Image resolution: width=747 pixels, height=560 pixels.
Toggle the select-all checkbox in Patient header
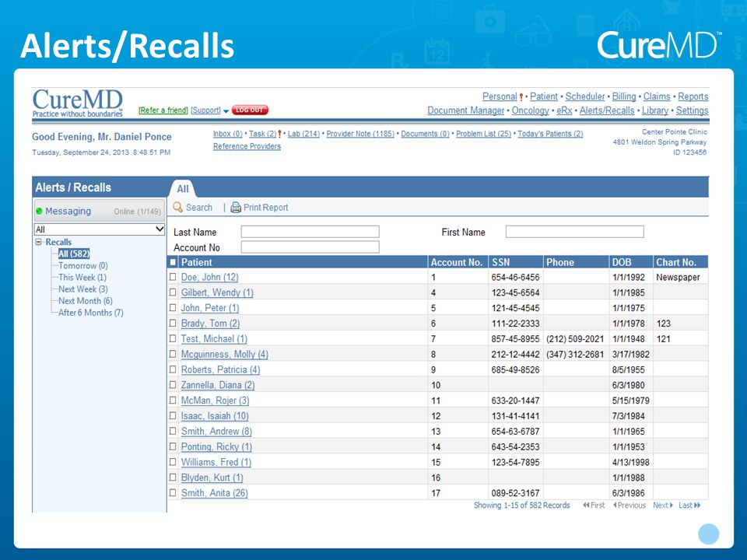click(173, 262)
